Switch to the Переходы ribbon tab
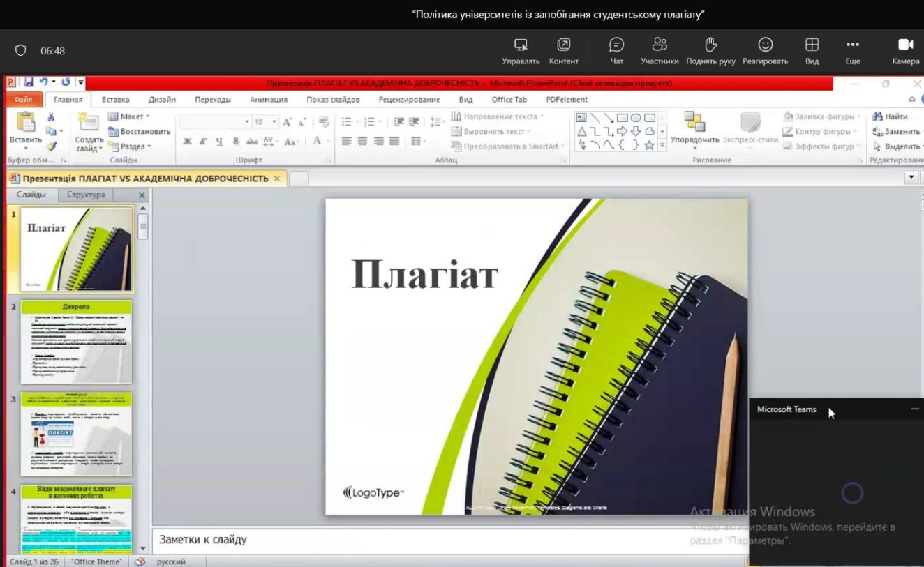The image size is (924, 567). point(213,100)
